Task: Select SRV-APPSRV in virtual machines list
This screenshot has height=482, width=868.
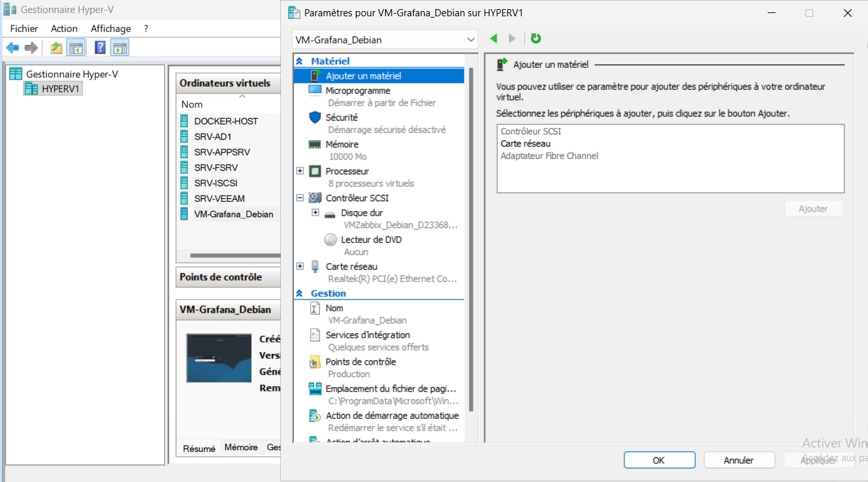Action: tap(222, 152)
